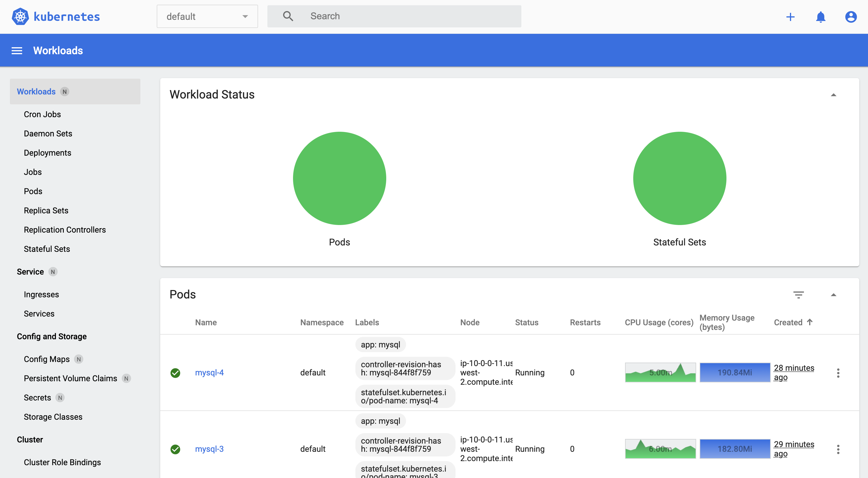This screenshot has height=478, width=868.
Task: Click the plus create resource icon
Action: 790,17
